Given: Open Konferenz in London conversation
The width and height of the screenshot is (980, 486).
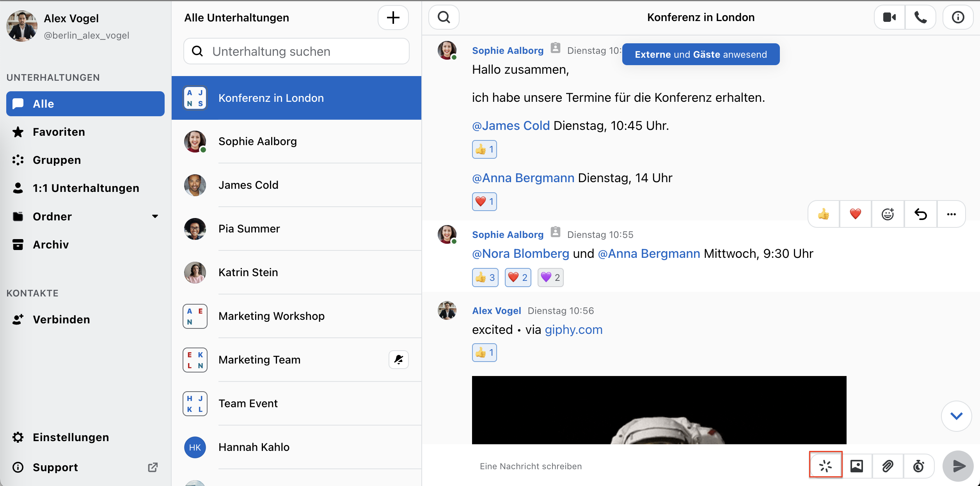Looking at the screenshot, I should coord(296,98).
